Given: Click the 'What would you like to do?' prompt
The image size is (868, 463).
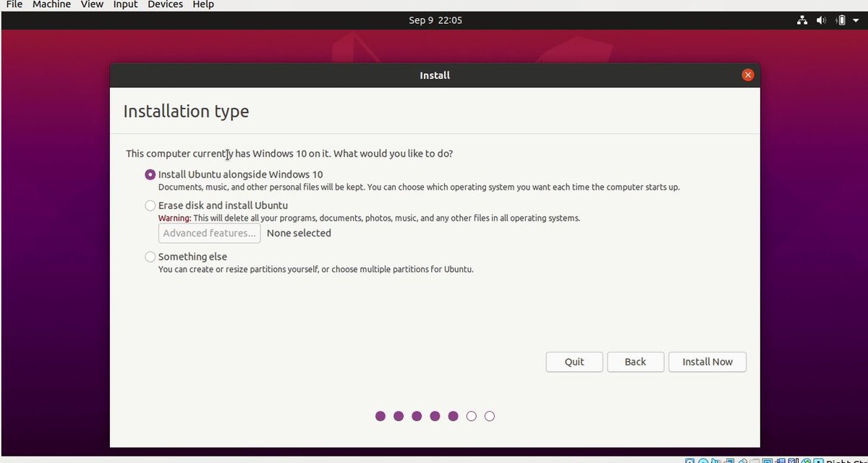Looking at the screenshot, I should [x=393, y=153].
